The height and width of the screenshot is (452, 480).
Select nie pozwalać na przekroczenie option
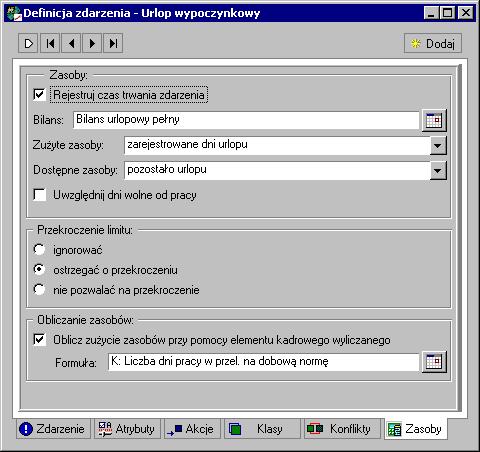[x=39, y=289]
